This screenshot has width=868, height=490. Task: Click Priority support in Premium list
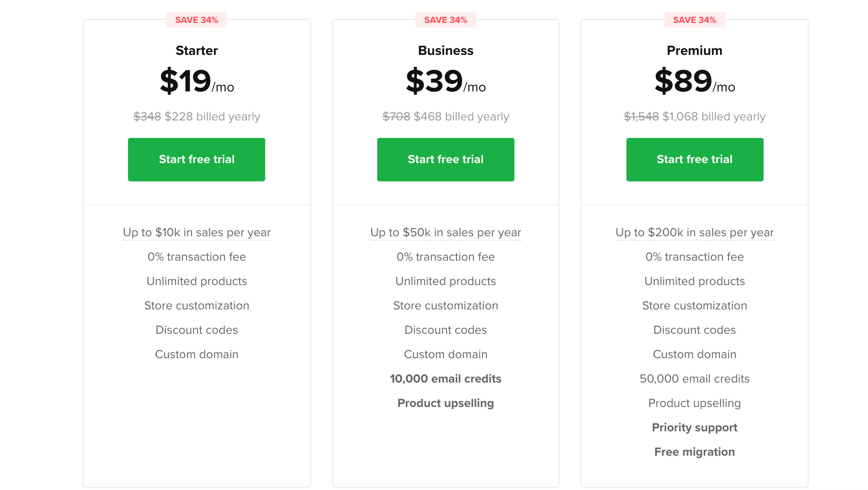click(x=695, y=428)
